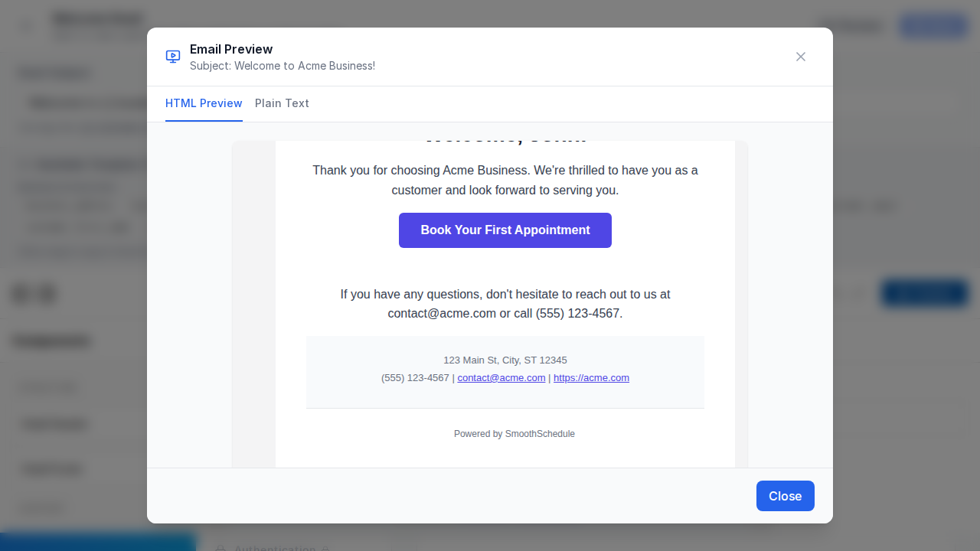Click the blurred blue button in the page's top-right corner
The image size is (980, 551).
(933, 26)
